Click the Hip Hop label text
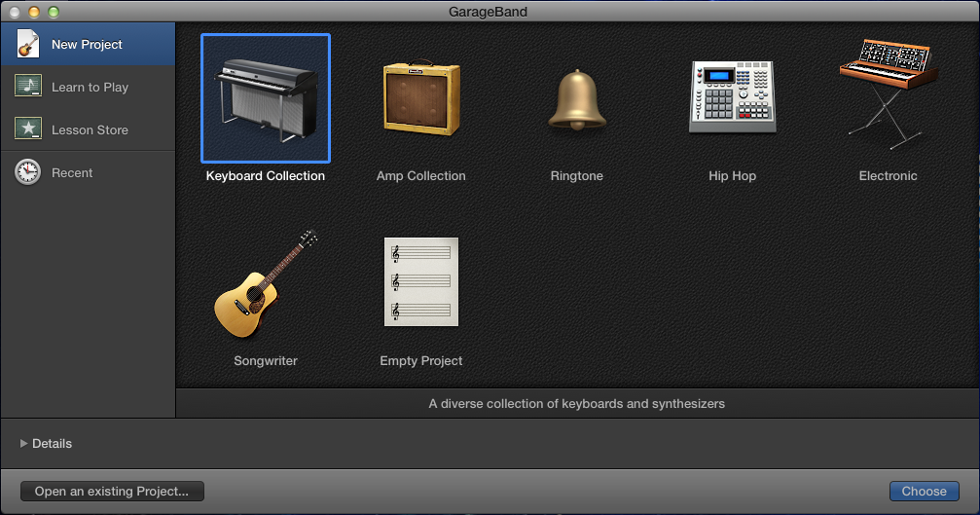The width and height of the screenshot is (980, 515). [733, 175]
